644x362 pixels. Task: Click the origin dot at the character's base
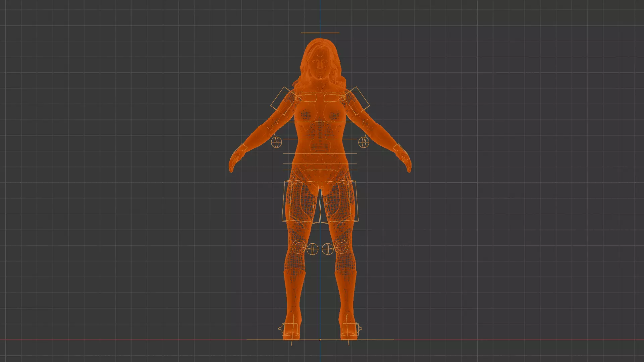pos(320,340)
